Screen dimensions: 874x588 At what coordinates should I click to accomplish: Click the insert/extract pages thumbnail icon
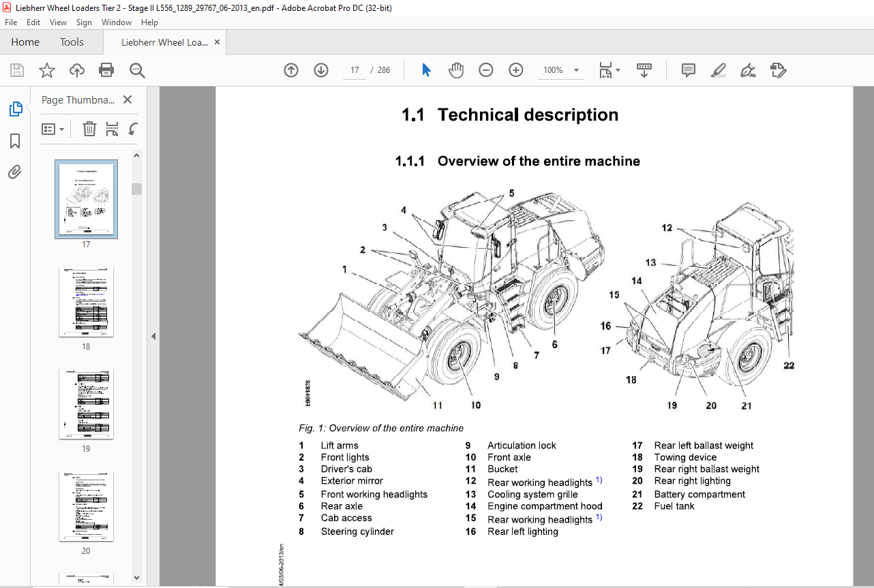pos(112,129)
